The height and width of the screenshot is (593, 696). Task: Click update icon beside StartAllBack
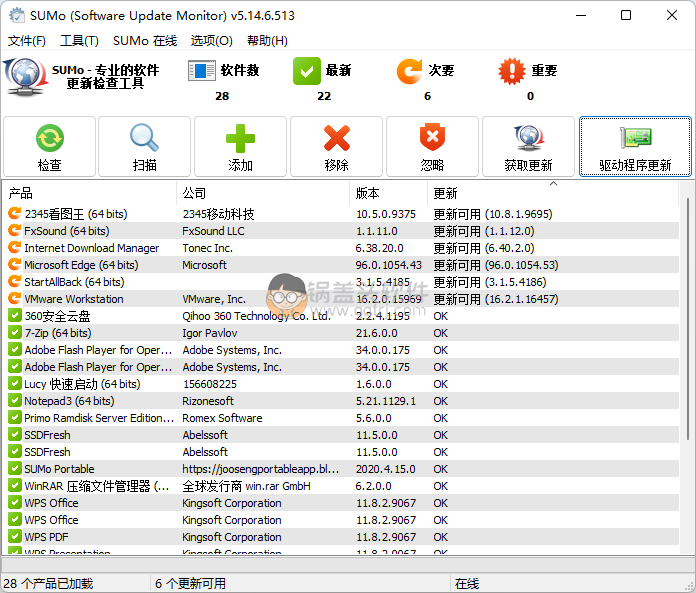(x=15, y=281)
